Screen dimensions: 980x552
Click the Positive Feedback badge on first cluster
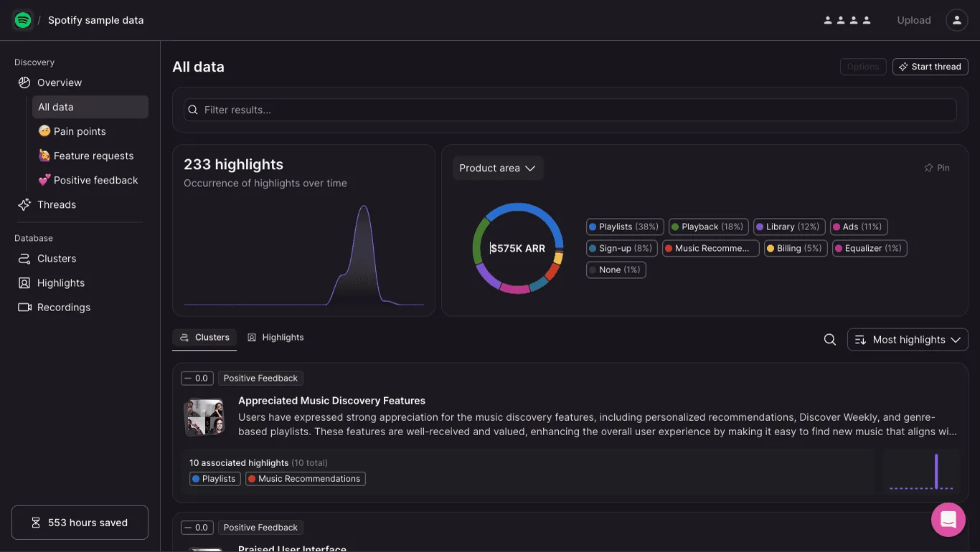260,379
